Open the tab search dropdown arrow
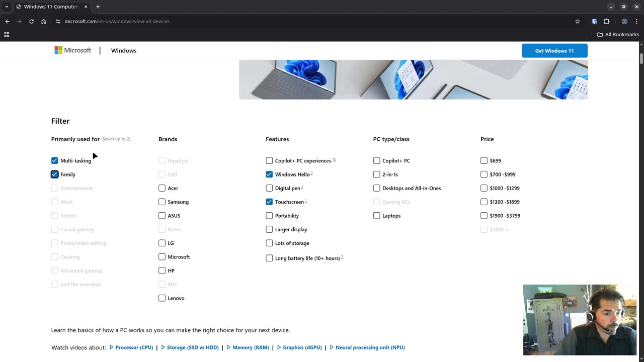 7,7
